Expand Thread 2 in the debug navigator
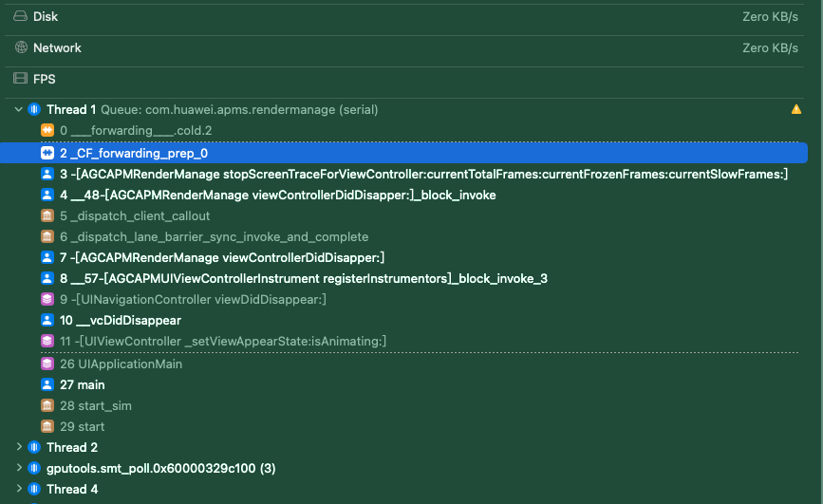Screen dimensions: 823x504 (19, 447)
